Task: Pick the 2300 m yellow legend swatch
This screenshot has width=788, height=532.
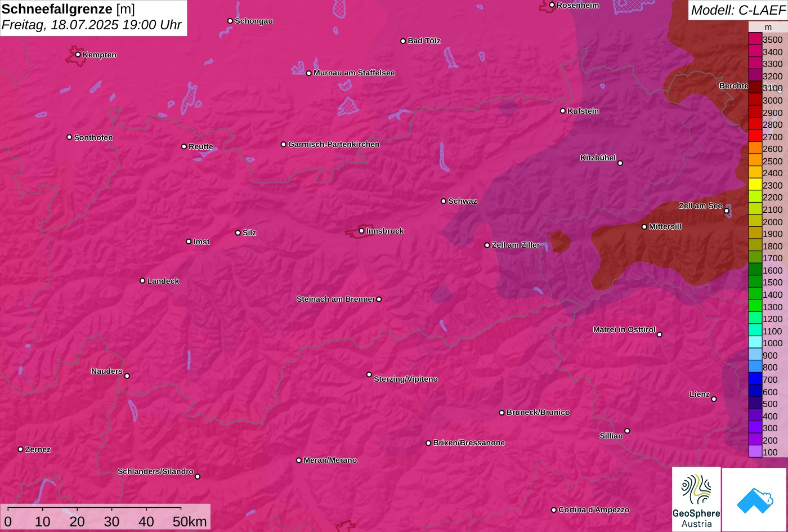Action: (x=755, y=185)
